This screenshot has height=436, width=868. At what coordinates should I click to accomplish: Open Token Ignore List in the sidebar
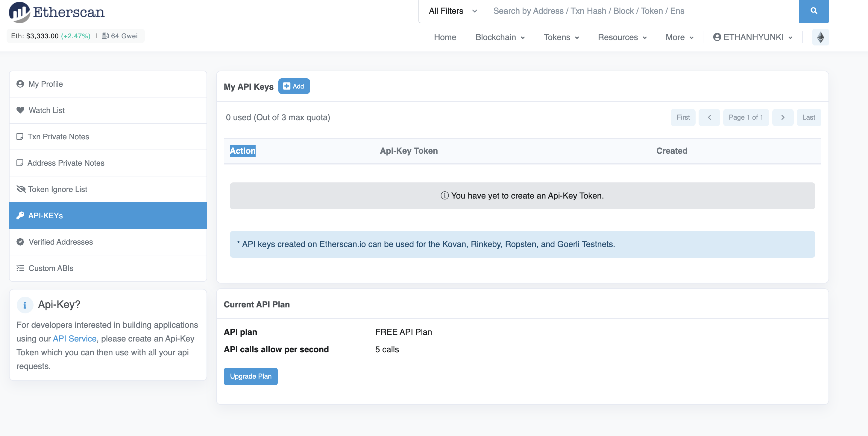pos(57,189)
